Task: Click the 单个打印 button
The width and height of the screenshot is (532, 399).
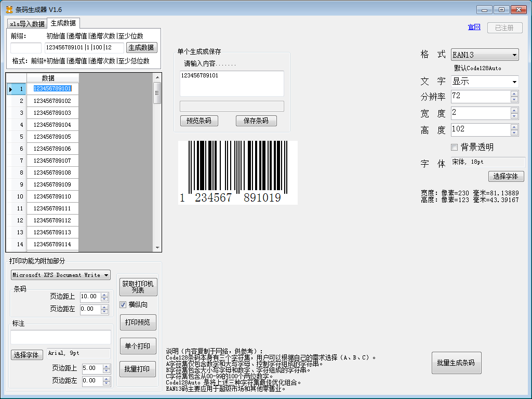Action: click(x=138, y=346)
